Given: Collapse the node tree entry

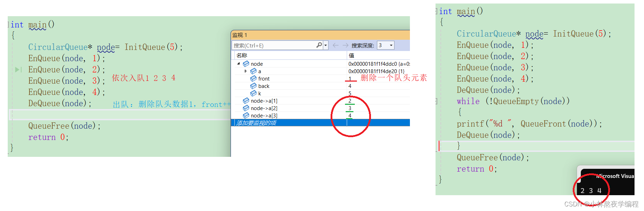Looking at the screenshot, I should [239, 64].
